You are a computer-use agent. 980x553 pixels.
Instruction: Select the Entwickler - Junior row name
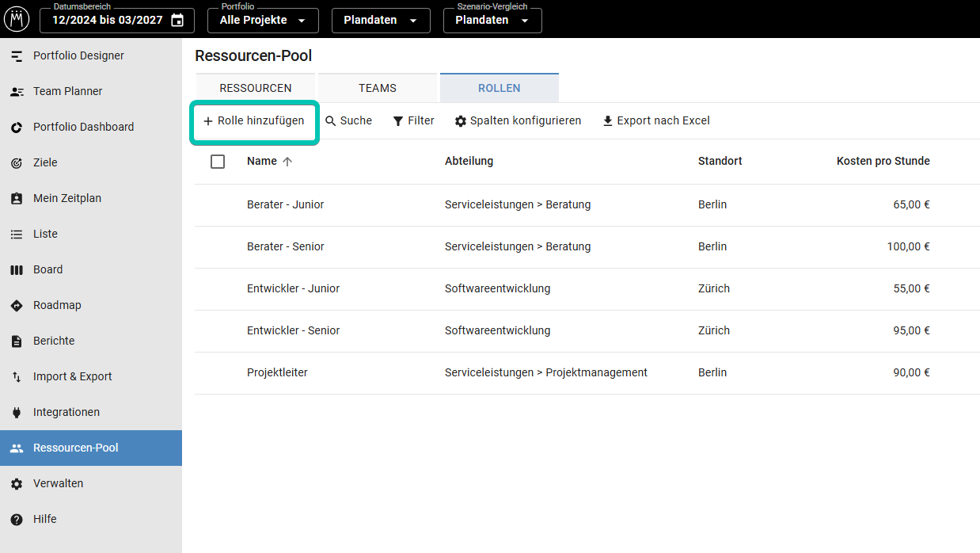coord(293,289)
